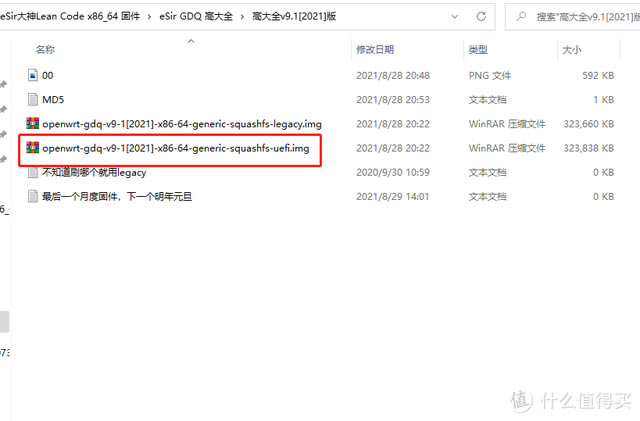Click the date 2020/9/30 10:59
The height and width of the screenshot is (421, 640).
coord(393,172)
